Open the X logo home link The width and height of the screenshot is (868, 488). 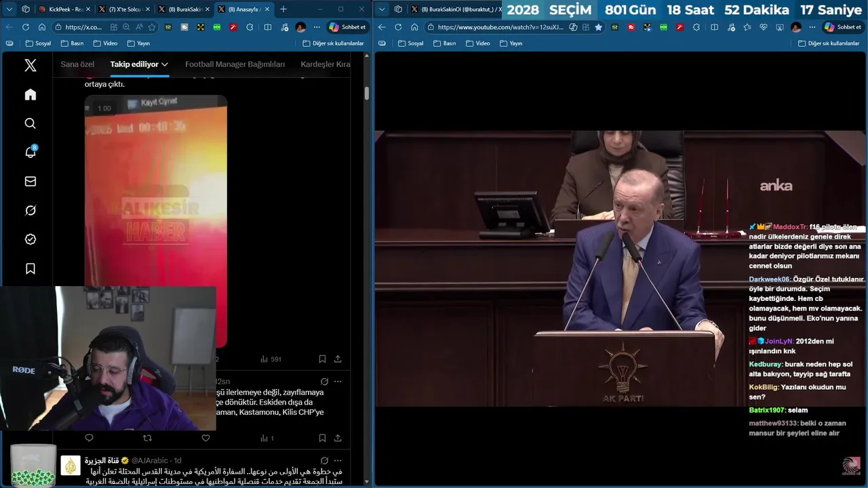(x=31, y=66)
